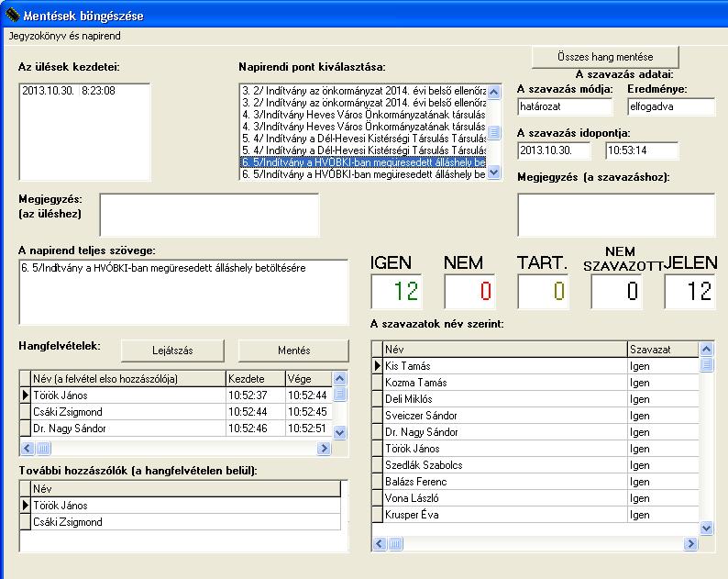Click the Összes hang mentése button
Image resolution: width=728 pixels, height=579 pixels.
(x=605, y=57)
